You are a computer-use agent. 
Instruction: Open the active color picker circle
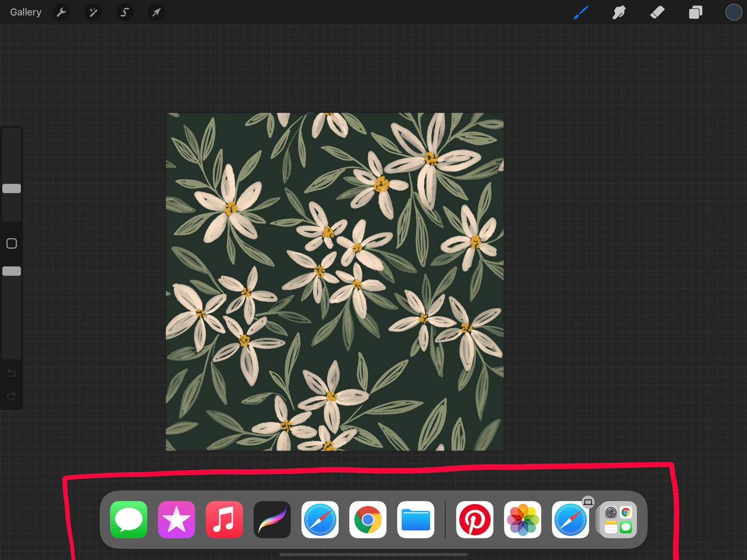click(734, 12)
